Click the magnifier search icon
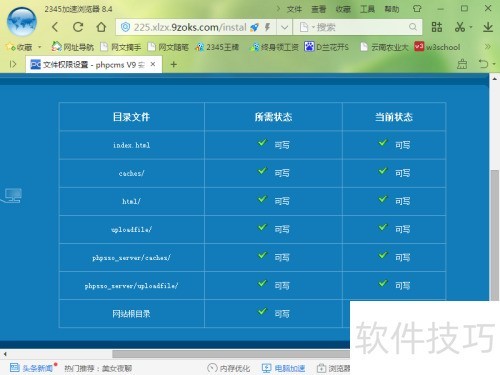Viewport: 500px width, 375px height. 413,27
